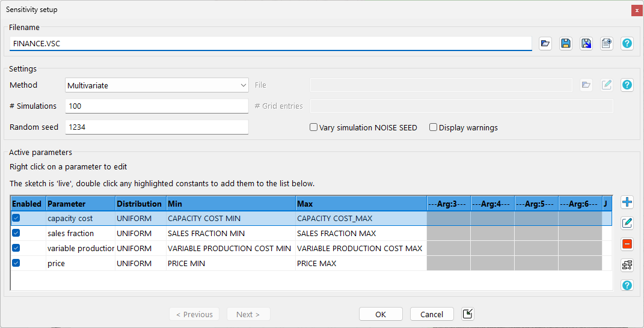
Task: Enable Vary simulation NOISE SEED checkbox
Action: pyautogui.click(x=314, y=127)
